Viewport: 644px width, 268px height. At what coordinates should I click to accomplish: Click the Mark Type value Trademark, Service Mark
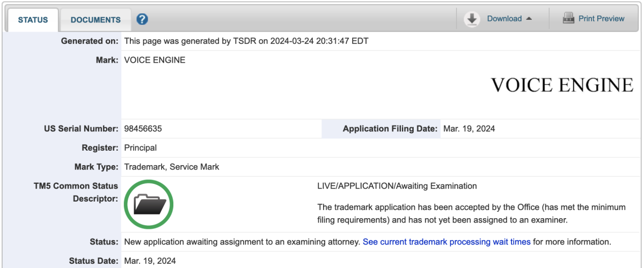click(x=172, y=167)
